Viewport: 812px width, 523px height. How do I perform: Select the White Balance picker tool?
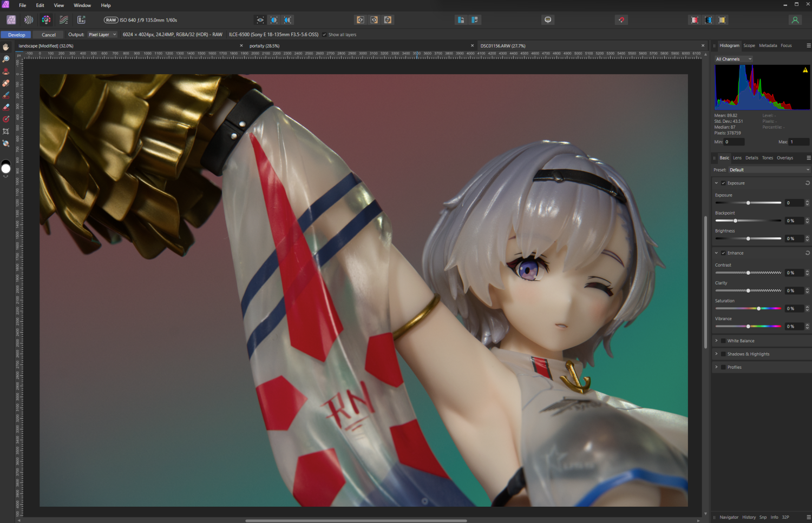tap(5, 143)
